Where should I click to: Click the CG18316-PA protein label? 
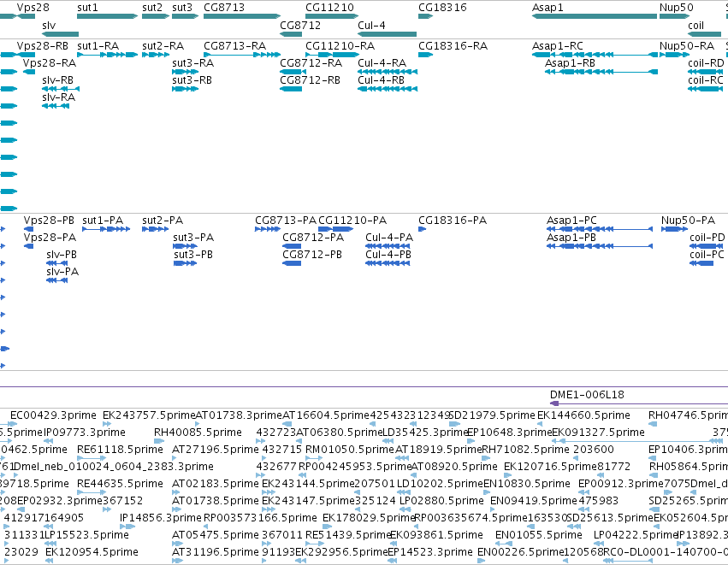click(453, 221)
